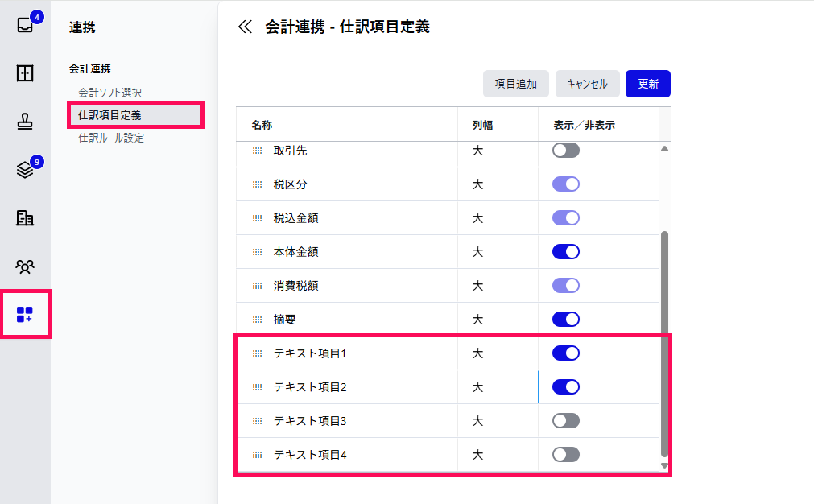Turn off display toggle for テキスト項目1
Viewport: 814px width, 504px height.
click(x=566, y=353)
